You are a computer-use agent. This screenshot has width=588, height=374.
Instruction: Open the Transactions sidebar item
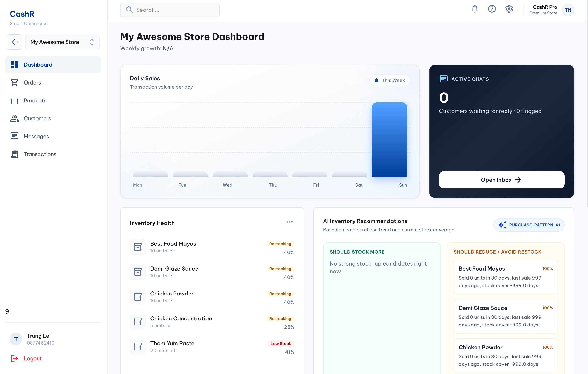point(40,154)
